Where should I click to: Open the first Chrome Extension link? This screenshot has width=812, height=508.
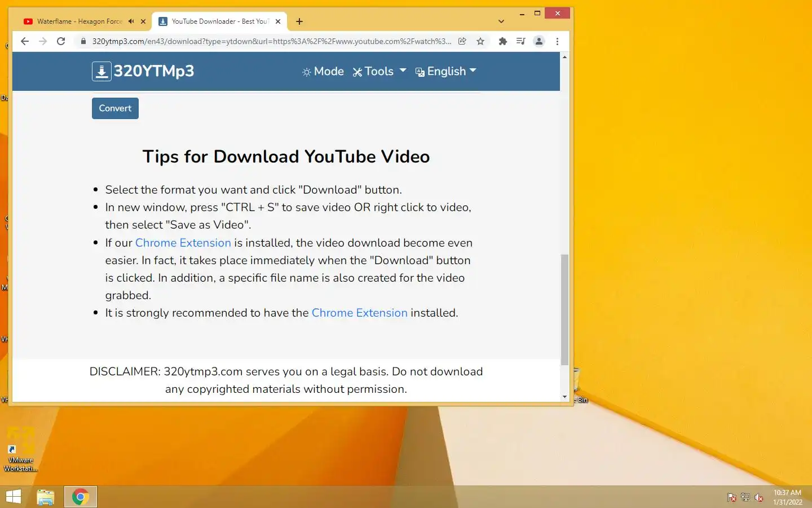click(x=183, y=243)
